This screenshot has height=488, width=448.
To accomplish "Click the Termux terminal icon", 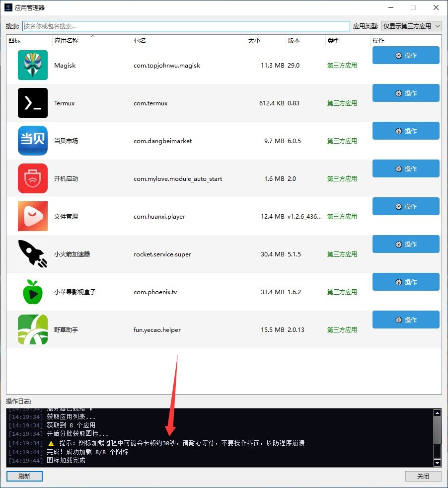I will point(33,103).
